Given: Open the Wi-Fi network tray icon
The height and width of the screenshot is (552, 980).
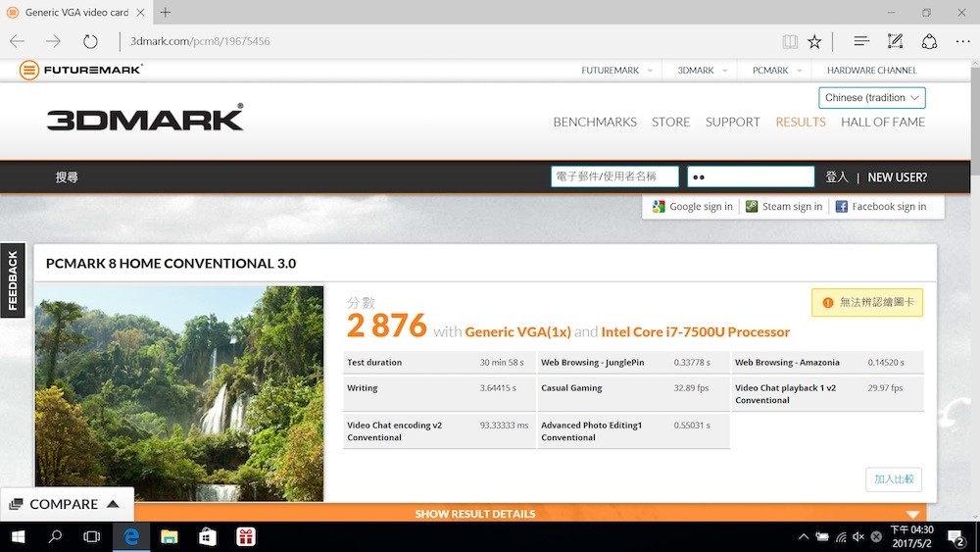Looking at the screenshot, I should [x=841, y=537].
